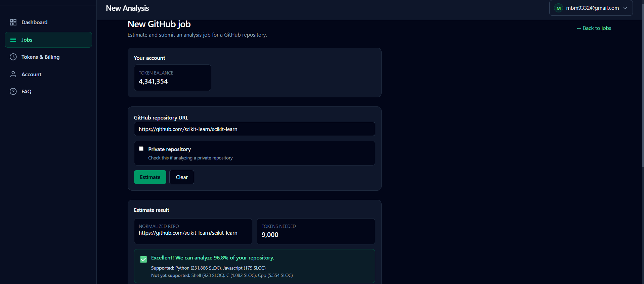Open the FAQ page
The height and width of the screenshot is (284, 644).
[x=48, y=91]
